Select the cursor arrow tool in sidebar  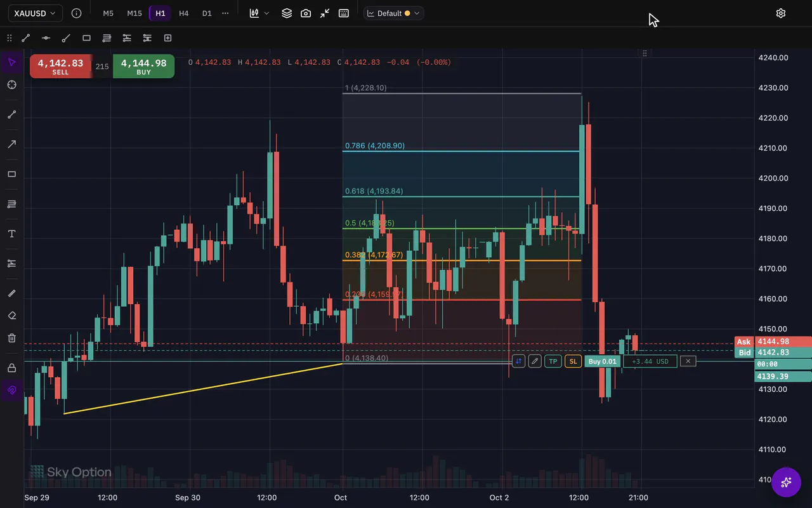[11, 62]
